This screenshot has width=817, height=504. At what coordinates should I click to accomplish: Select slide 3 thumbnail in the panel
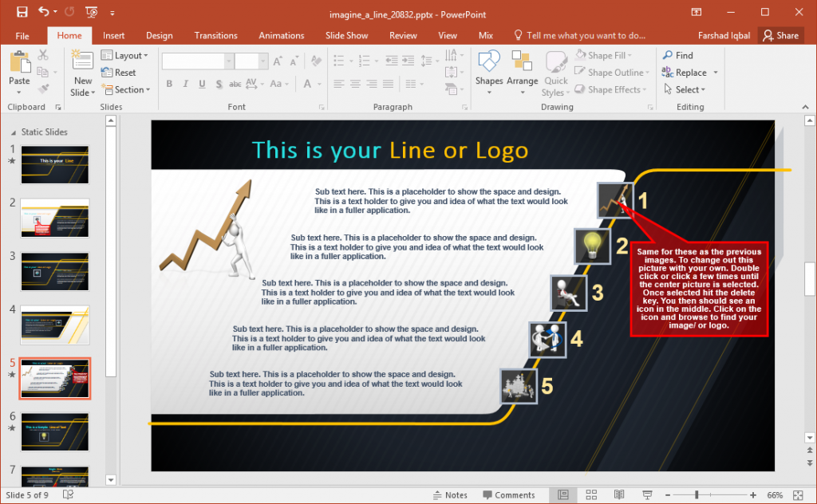pos(54,271)
